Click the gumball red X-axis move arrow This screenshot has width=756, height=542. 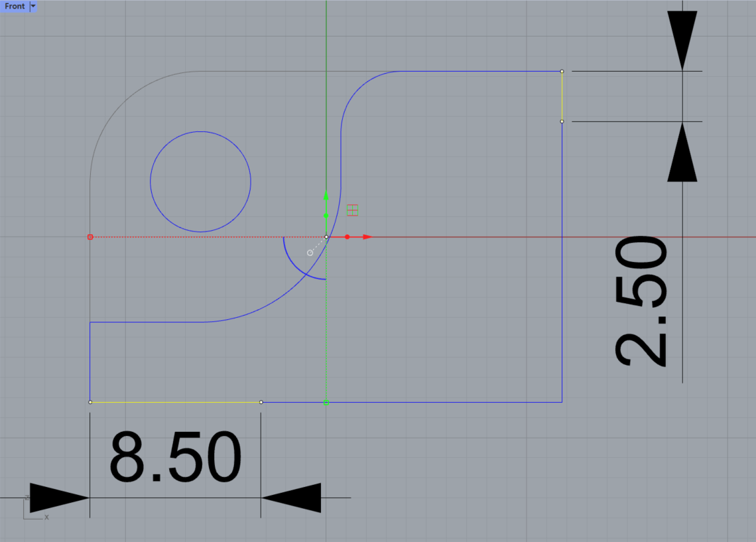pyautogui.click(x=368, y=237)
